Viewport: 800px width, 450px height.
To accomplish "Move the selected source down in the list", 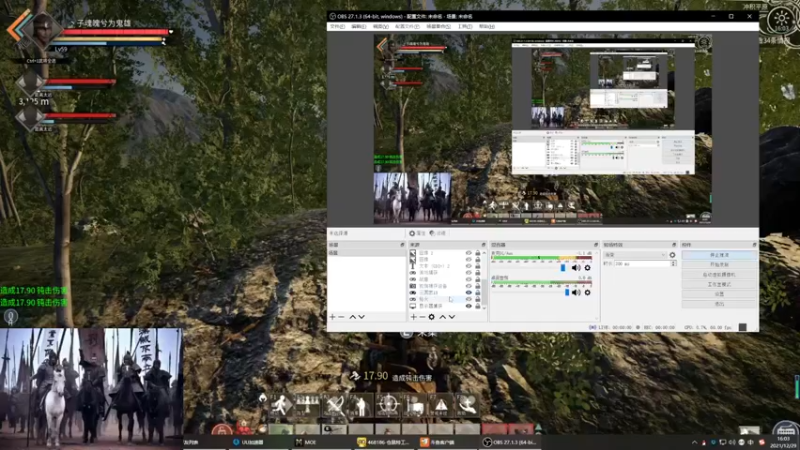I will [x=452, y=317].
